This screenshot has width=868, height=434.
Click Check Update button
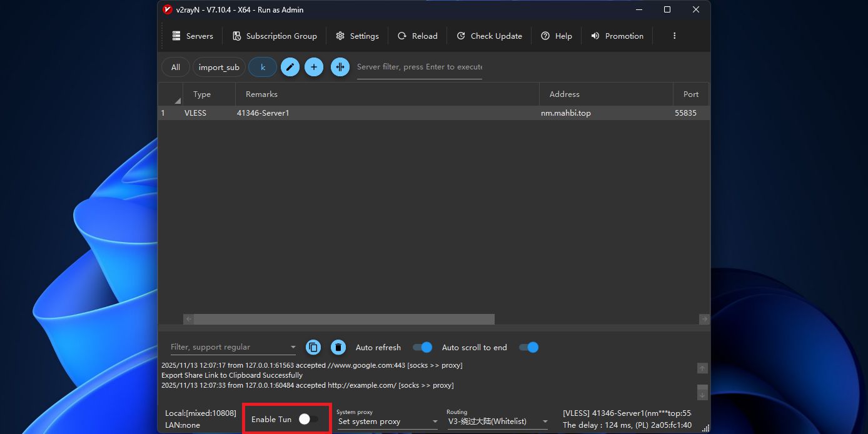pos(489,36)
